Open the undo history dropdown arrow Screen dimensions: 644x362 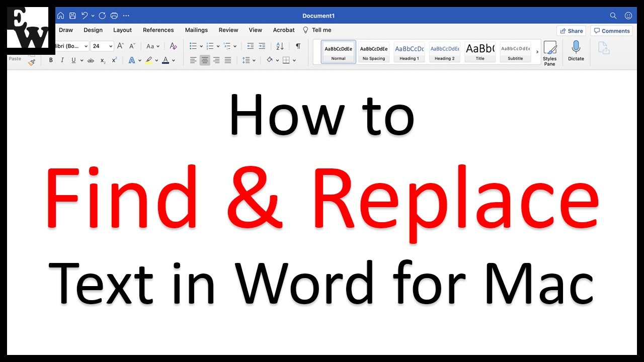pos(93,16)
